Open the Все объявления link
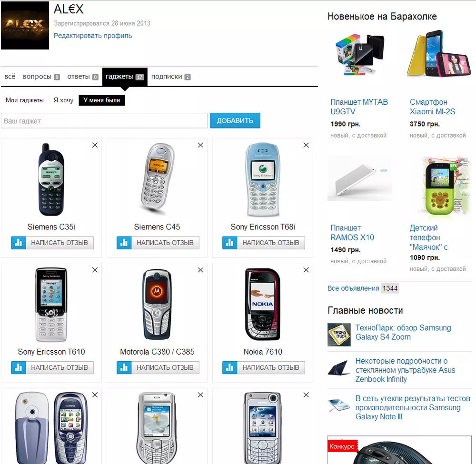 [353, 288]
